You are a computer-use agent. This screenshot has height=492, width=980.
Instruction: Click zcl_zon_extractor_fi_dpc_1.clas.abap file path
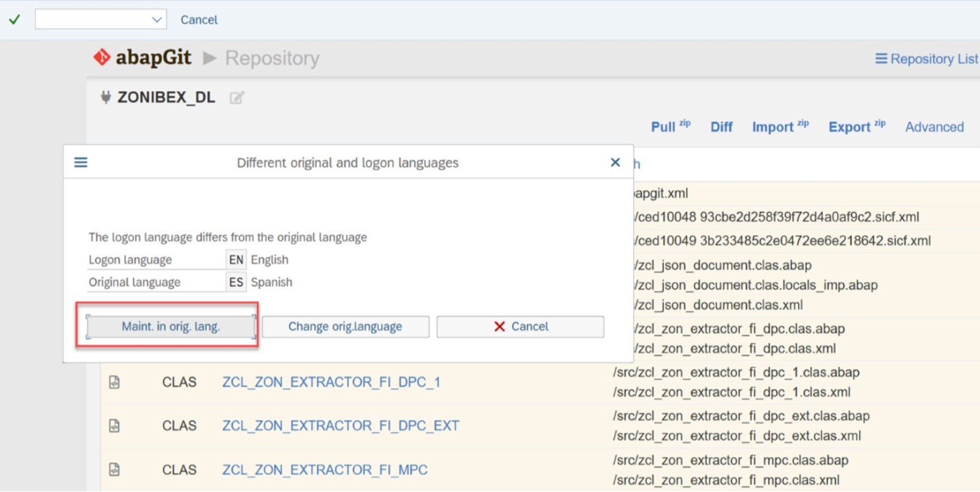click(x=736, y=373)
